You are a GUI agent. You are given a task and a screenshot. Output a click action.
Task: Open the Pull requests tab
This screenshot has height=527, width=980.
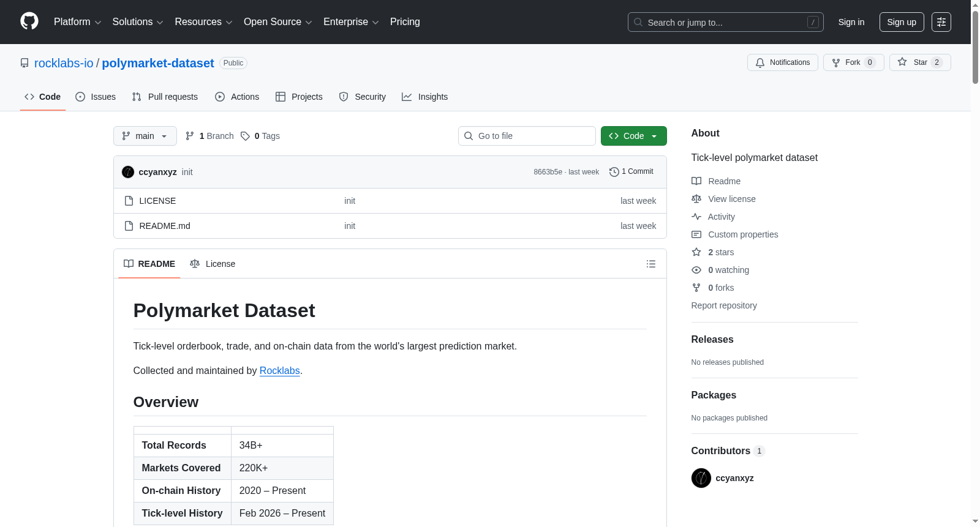pyautogui.click(x=165, y=97)
